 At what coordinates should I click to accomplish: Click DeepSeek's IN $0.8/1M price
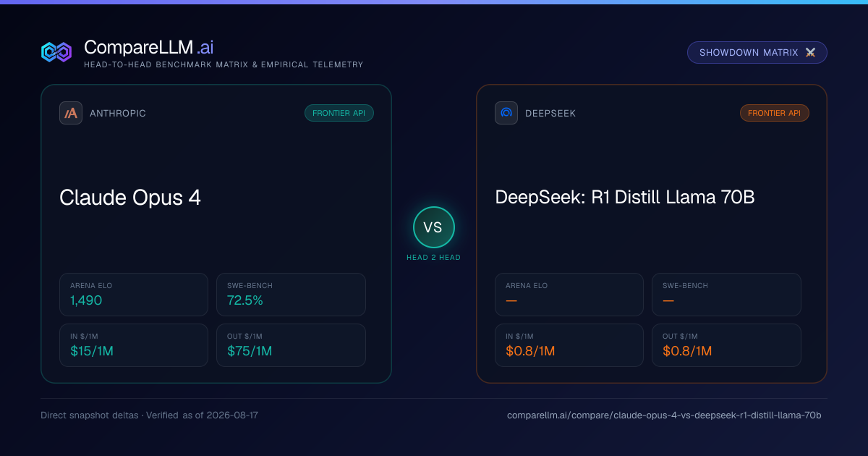(x=530, y=351)
